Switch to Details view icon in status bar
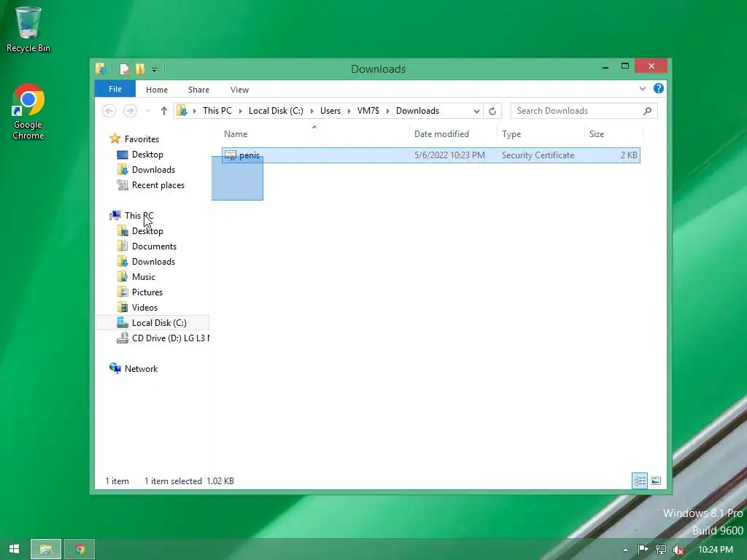 click(639, 481)
